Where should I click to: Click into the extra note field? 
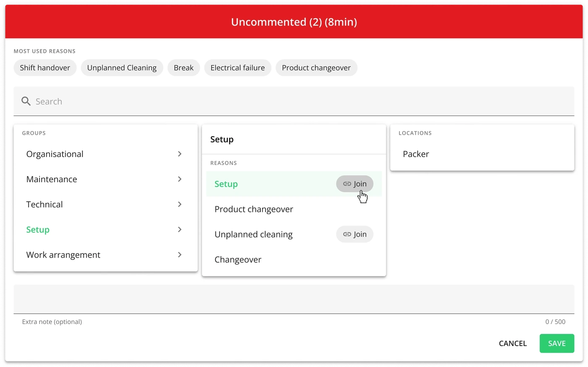pos(294,299)
